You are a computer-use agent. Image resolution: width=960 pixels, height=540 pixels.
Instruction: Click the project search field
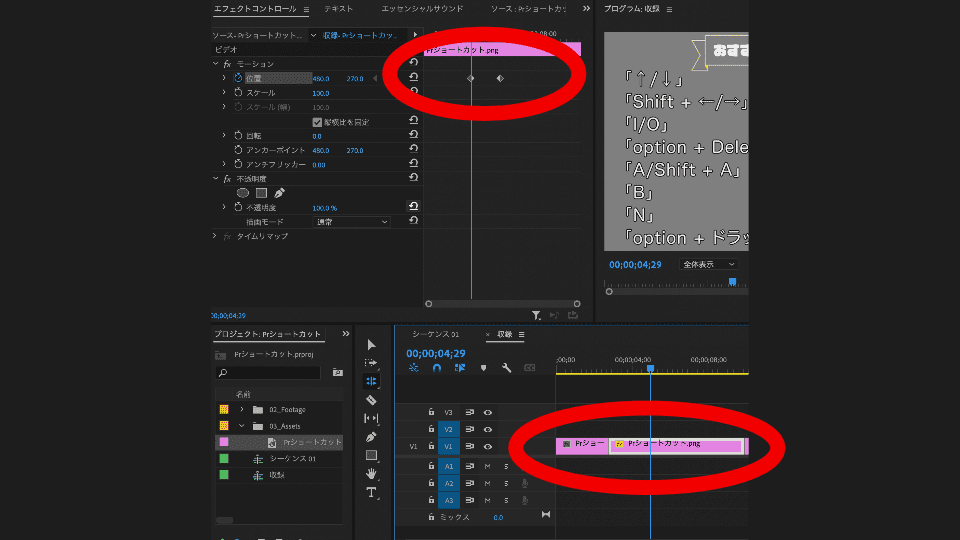[268, 372]
